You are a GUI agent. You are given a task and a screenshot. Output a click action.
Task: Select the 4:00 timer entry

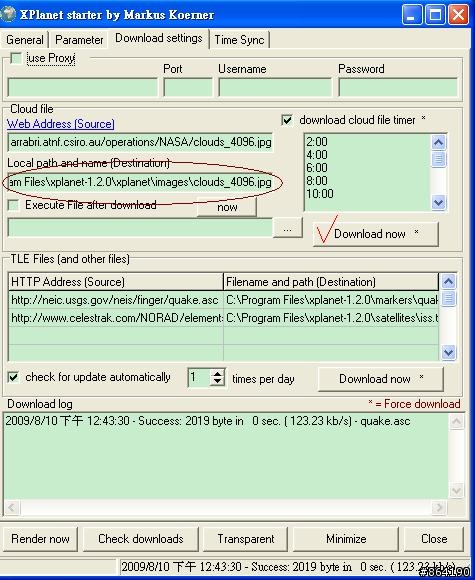[x=317, y=155]
